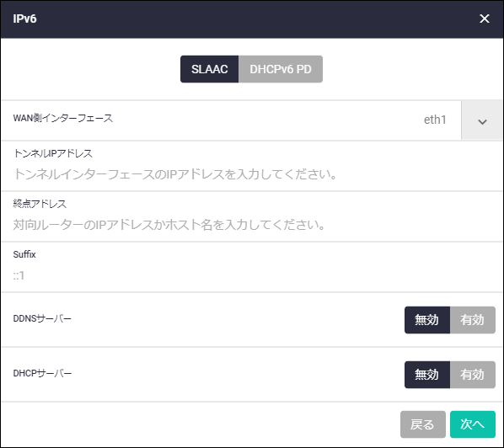Click the DHCPサーバー label text
The height and width of the screenshot is (448, 504).
pos(42,373)
